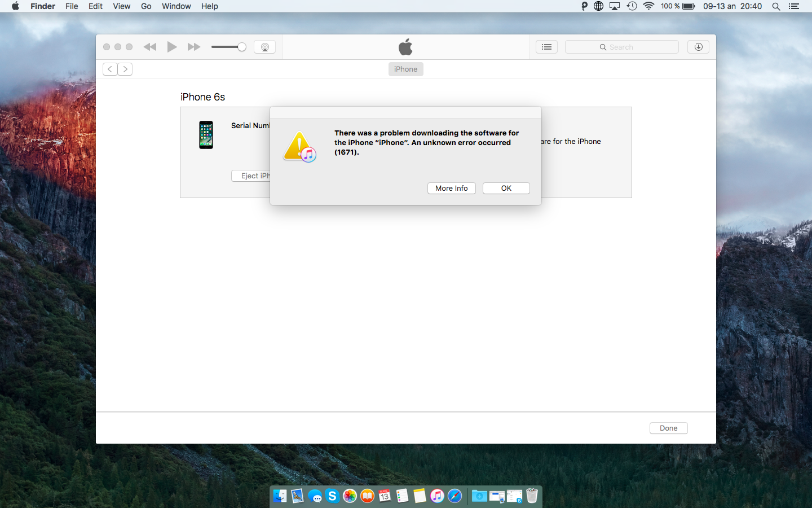812x508 pixels.
Task: Click the iPhone 6s heading
Action: point(202,97)
